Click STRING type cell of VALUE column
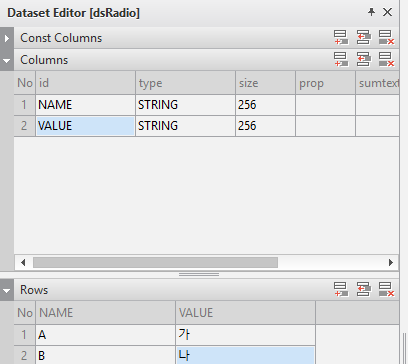 click(185, 126)
